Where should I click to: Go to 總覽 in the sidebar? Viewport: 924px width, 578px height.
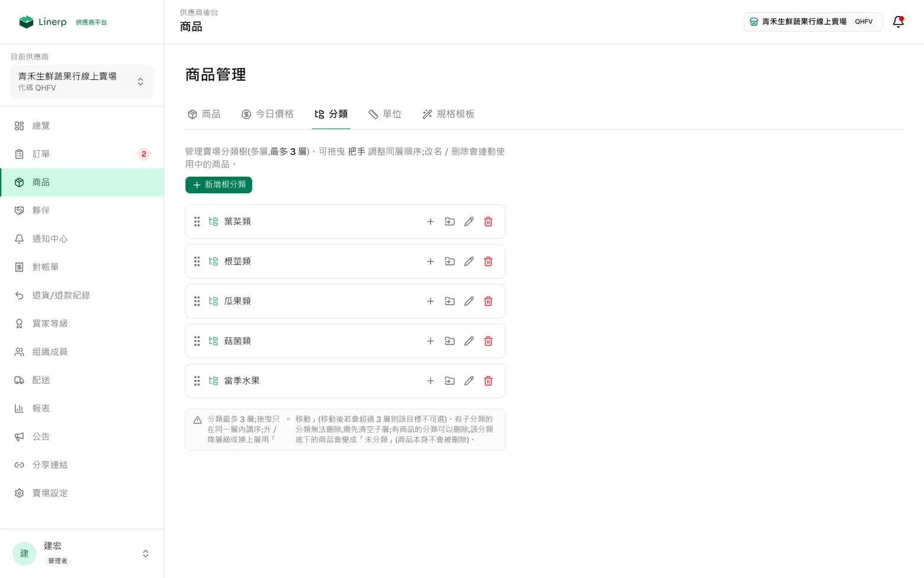[x=82, y=126]
